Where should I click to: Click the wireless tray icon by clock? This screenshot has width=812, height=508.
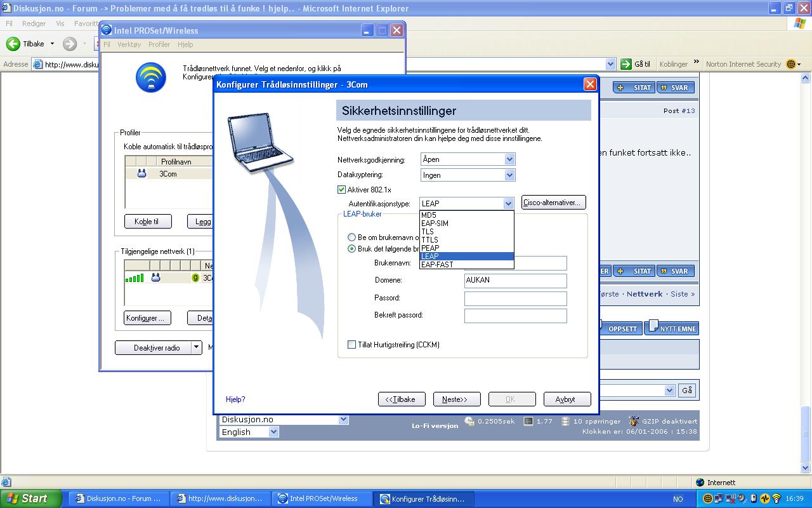776,498
